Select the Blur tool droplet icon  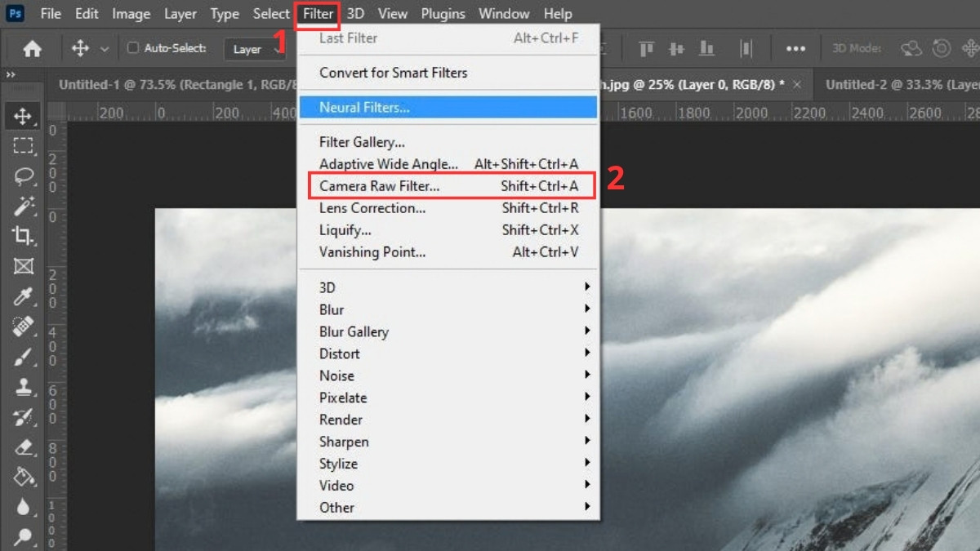[x=23, y=507]
